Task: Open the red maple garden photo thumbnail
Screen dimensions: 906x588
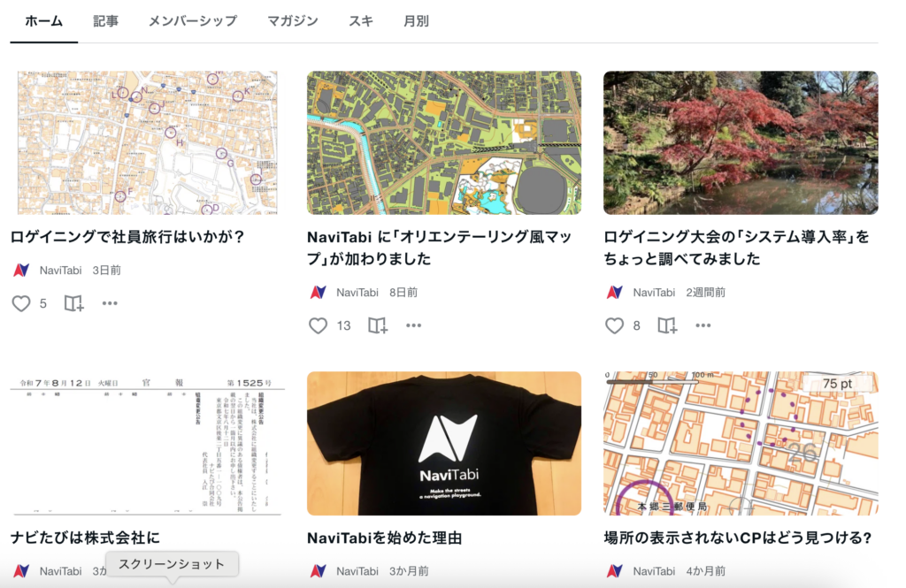Action: [x=741, y=142]
